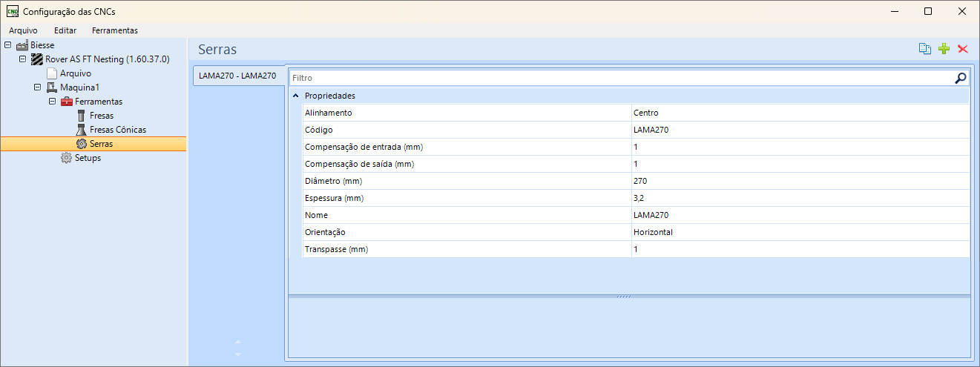Click the Serras saw blade icon
980x367 pixels.
82,144
